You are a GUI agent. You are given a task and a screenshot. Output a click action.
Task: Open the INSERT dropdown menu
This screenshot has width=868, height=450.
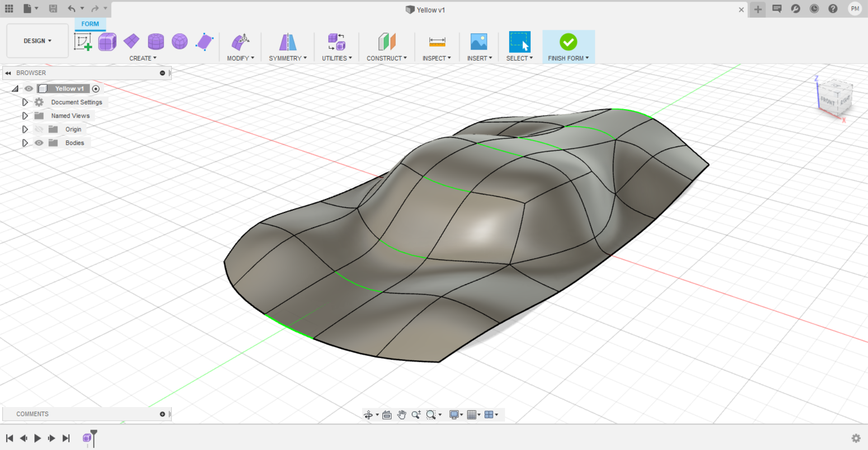tap(480, 58)
